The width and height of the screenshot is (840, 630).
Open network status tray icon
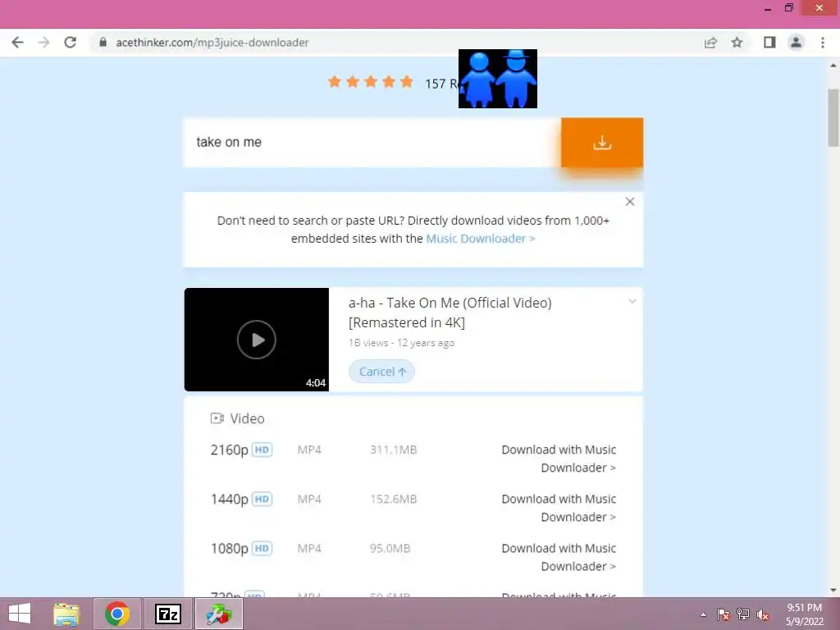tap(743, 614)
